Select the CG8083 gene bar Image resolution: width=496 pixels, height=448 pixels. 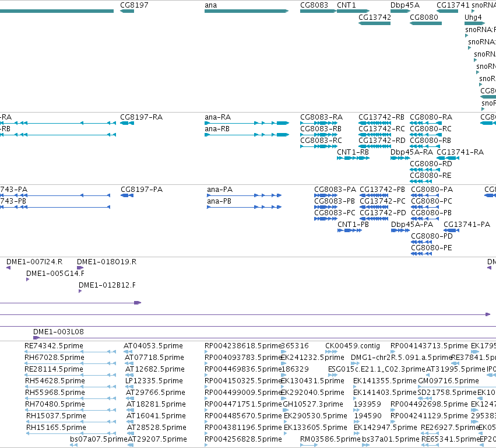tap(319, 11)
